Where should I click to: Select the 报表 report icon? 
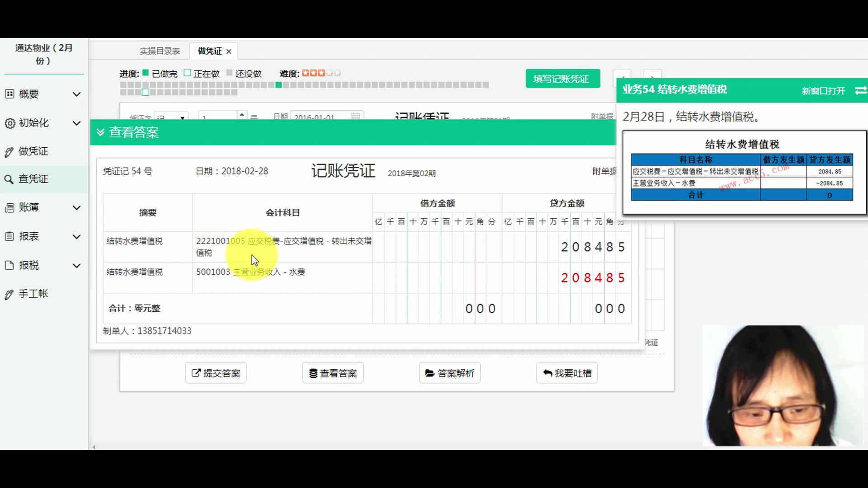[x=10, y=236]
